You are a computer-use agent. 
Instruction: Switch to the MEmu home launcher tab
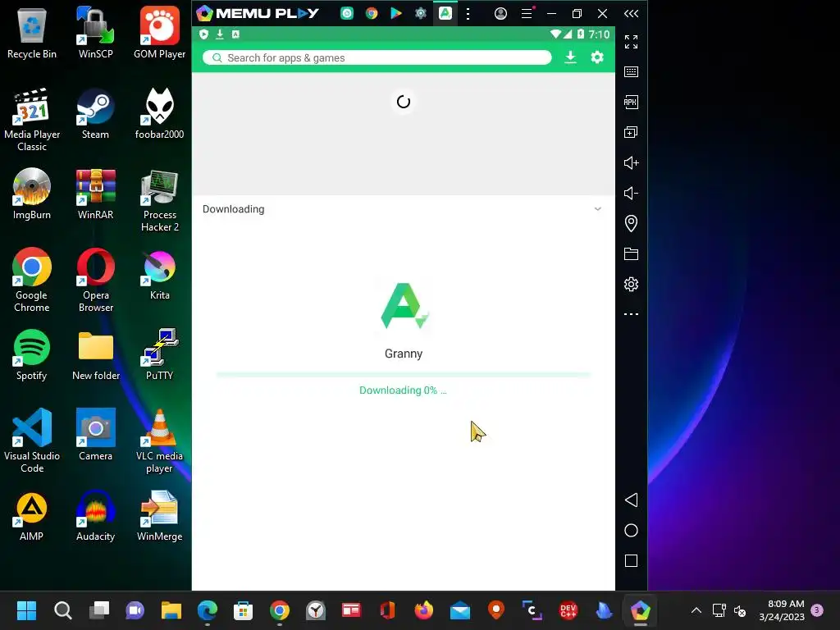click(347, 13)
